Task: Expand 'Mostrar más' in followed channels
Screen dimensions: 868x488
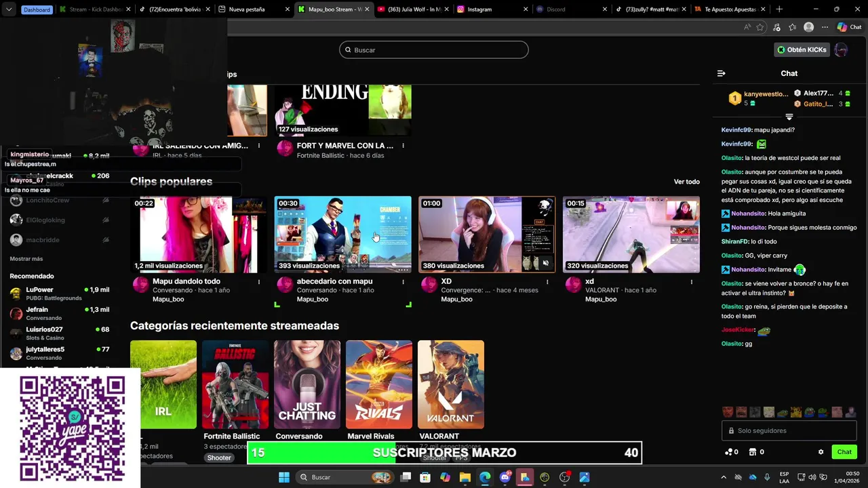Action: pyautogui.click(x=26, y=259)
